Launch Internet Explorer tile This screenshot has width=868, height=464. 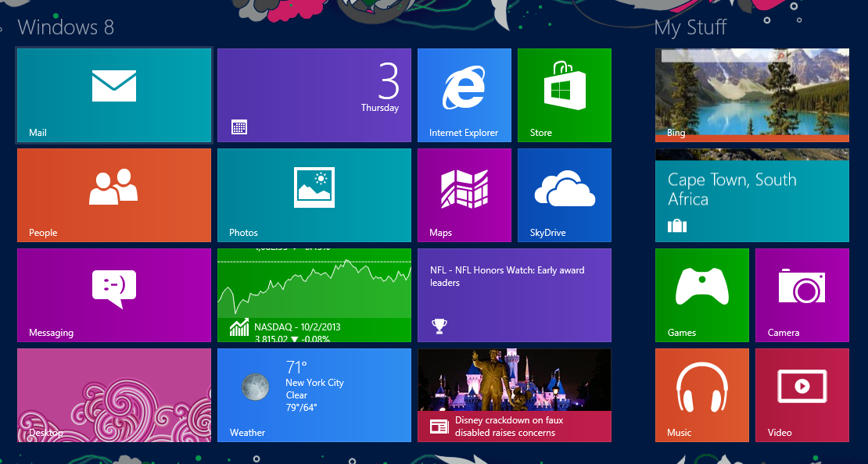pos(464,95)
